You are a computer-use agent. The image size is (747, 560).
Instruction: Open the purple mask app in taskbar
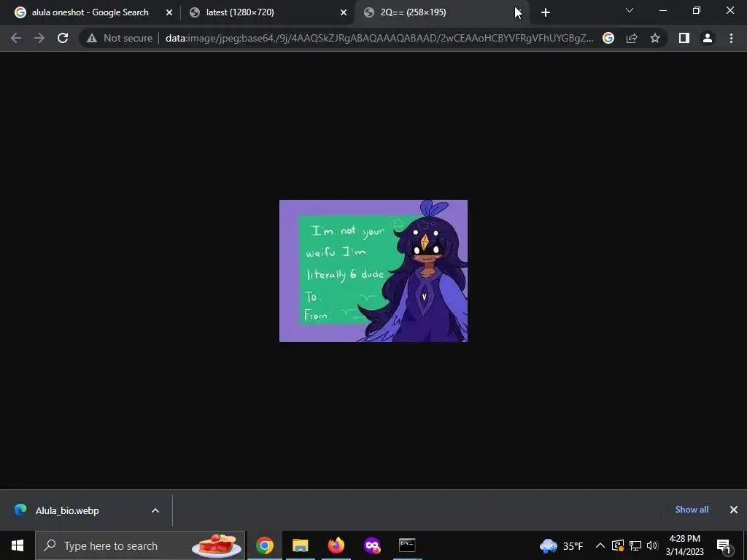point(371,545)
